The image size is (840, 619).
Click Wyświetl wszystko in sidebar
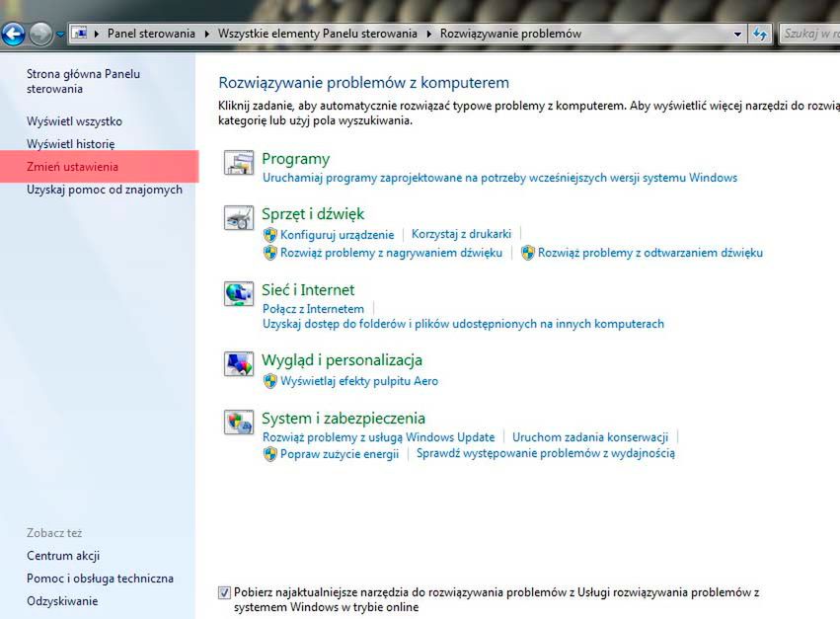[x=74, y=121]
